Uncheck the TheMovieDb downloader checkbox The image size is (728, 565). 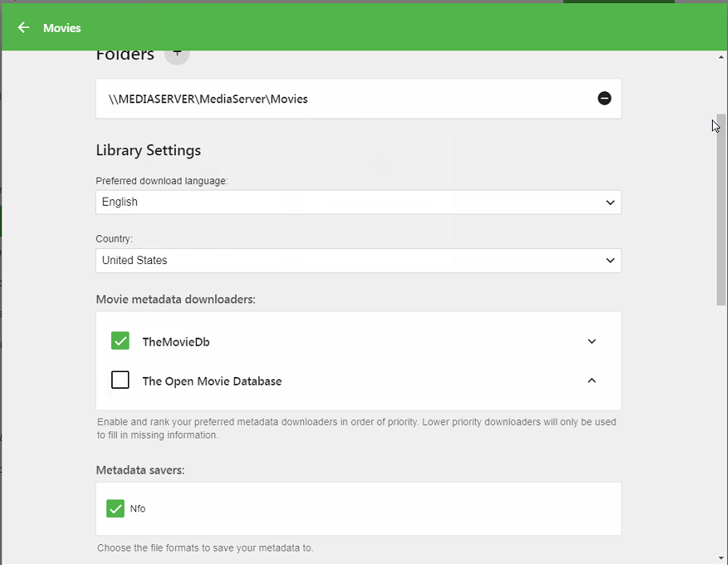pos(120,341)
